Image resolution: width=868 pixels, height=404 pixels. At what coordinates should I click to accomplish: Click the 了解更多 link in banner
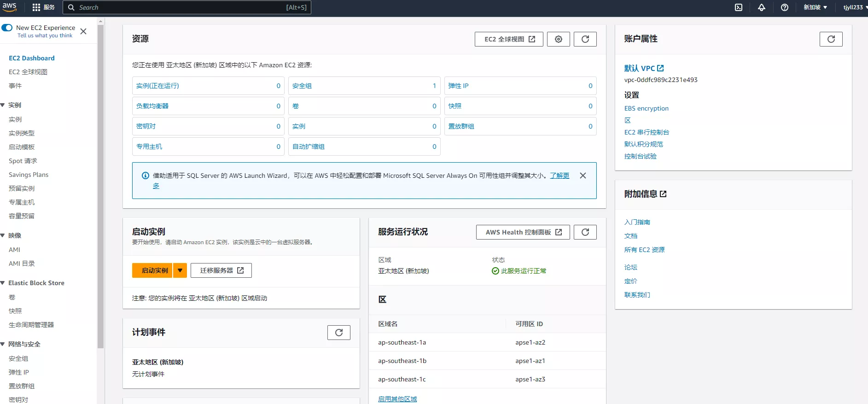559,176
